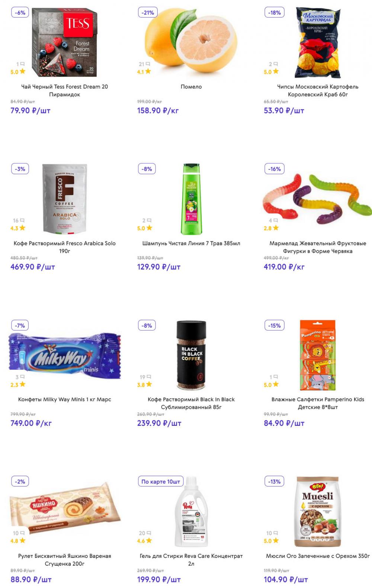This screenshot has height=588, width=372.
Task: Click the comment icon on Yashkino roll
Action: coord(22,533)
